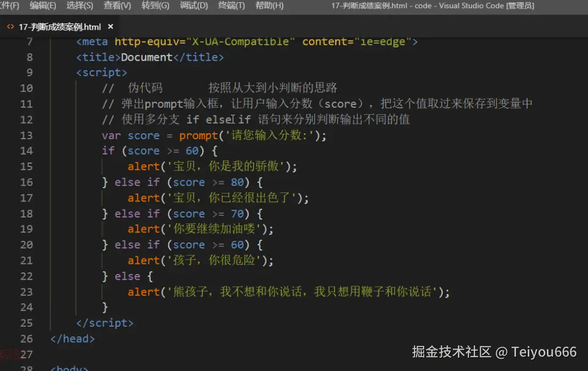Click the comment 按照从大到小判断的思路

(x=273, y=88)
